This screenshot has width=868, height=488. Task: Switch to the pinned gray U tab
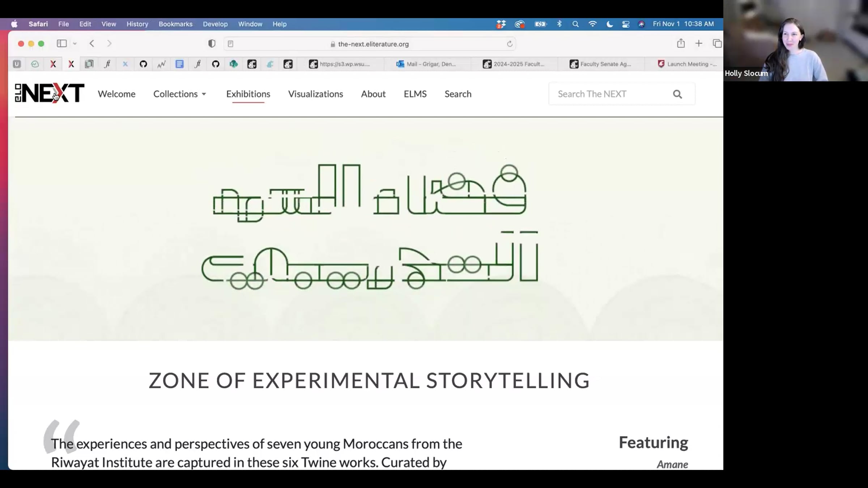pos(17,64)
